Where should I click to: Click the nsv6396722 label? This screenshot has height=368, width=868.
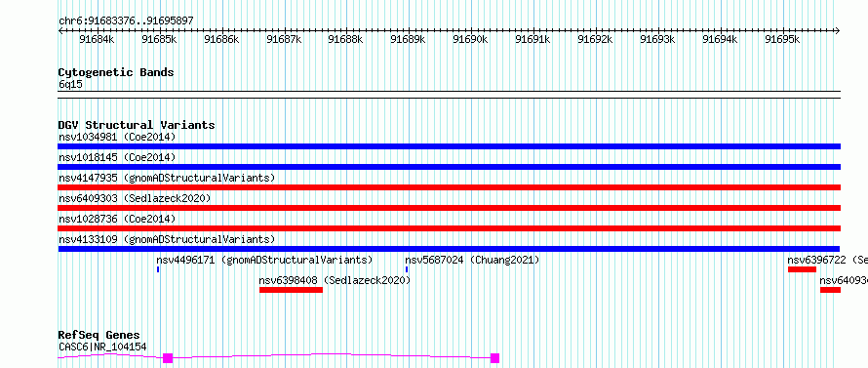[x=818, y=260]
